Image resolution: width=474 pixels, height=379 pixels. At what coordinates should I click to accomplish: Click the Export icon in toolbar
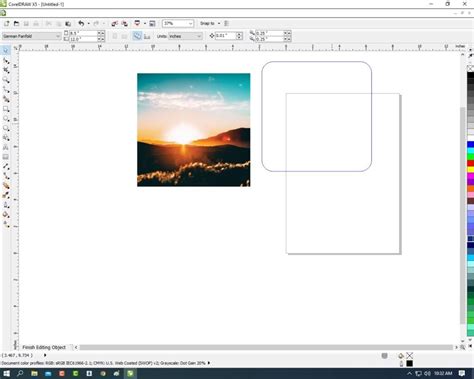pyautogui.click(x=124, y=23)
